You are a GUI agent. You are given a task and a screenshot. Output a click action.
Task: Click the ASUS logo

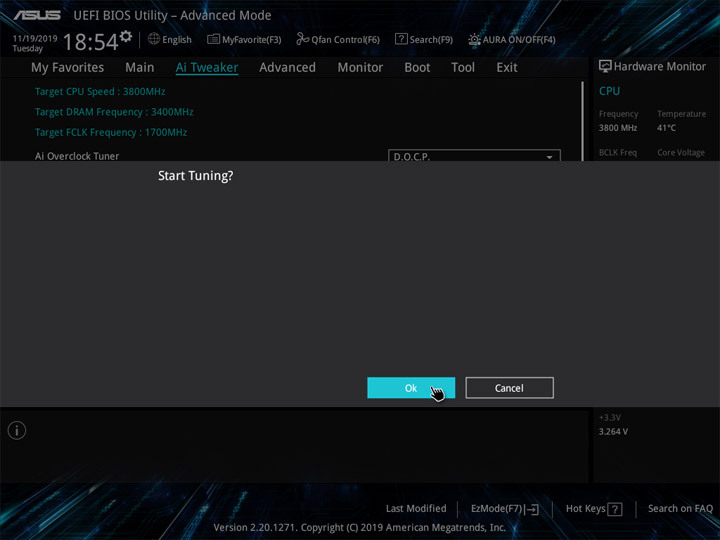[x=37, y=15]
